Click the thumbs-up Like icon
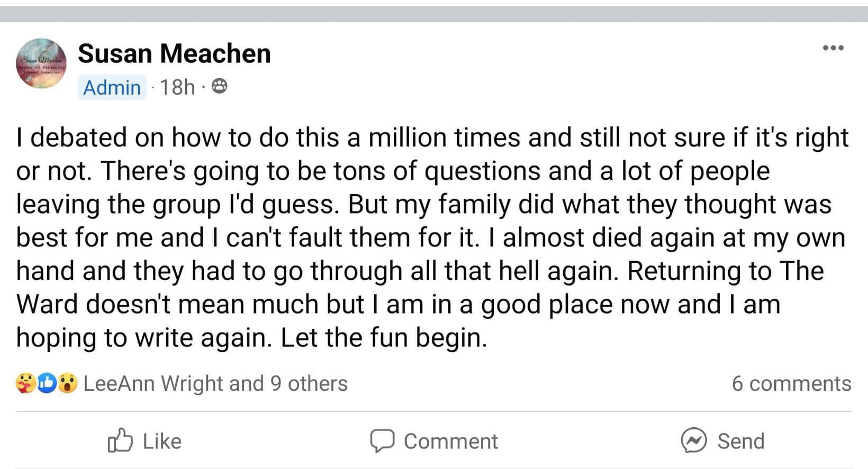 point(120,440)
